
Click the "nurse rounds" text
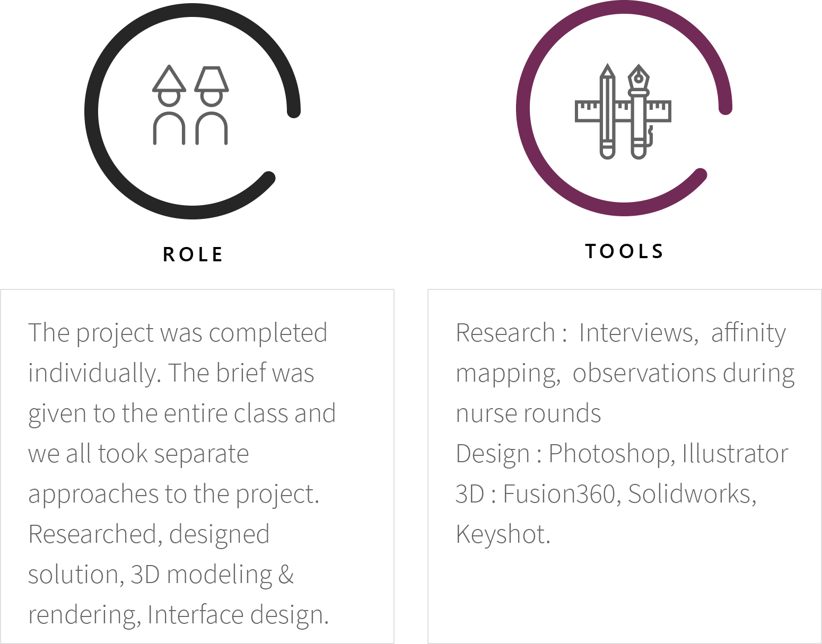529,414
